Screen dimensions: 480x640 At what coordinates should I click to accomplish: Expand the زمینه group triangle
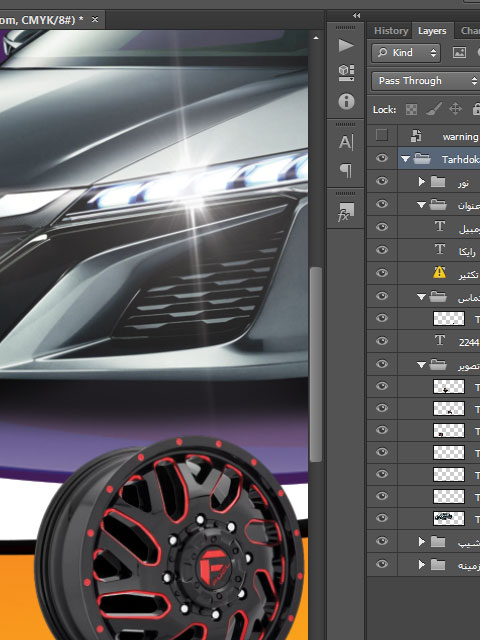pyautogui.click(x=422, y=564)
